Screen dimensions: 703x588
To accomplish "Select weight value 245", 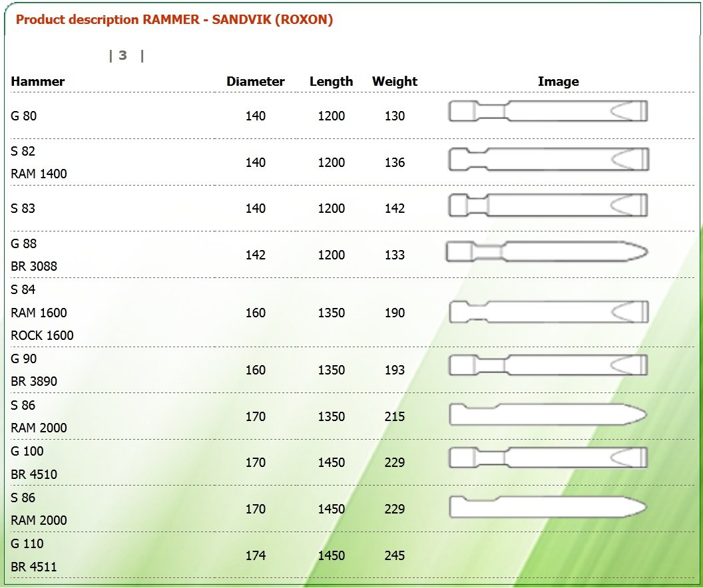I will tap(395, 556).
